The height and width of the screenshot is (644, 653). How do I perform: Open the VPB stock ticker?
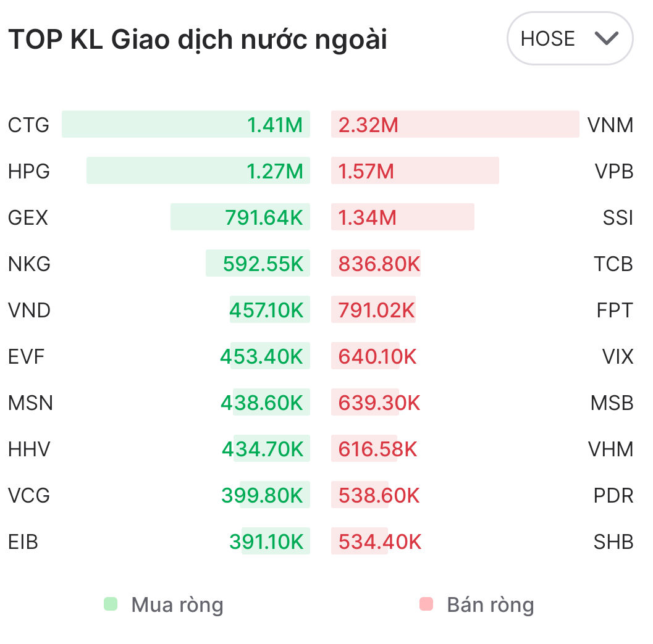[x=614, y=172]
